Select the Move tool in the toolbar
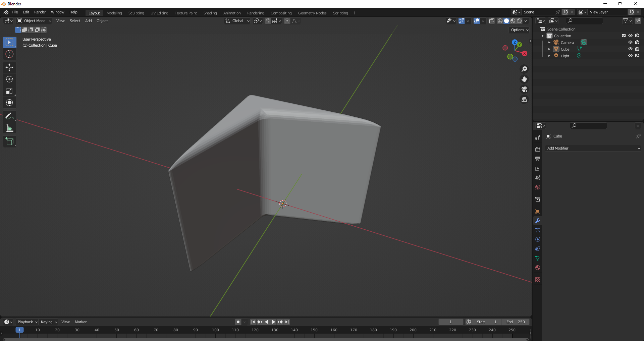This screenshot has height=341, width=644. click(9, 67)
